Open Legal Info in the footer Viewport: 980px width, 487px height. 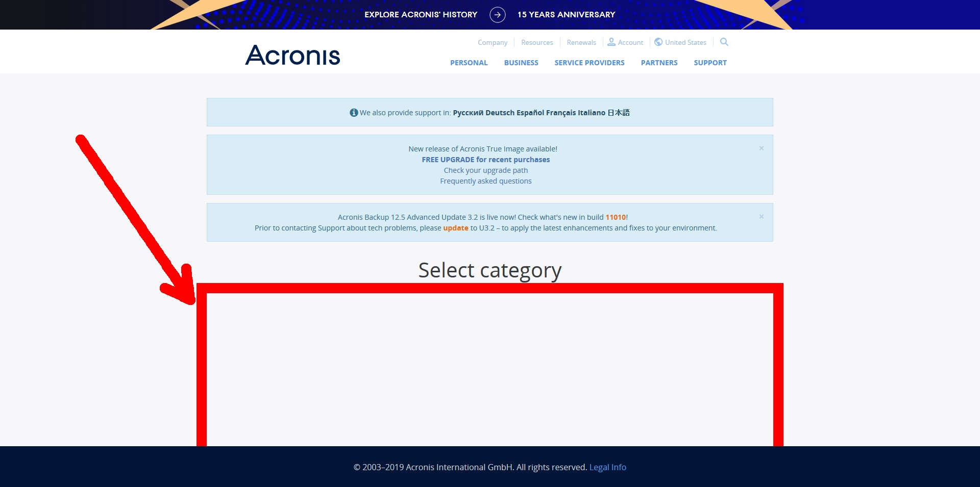(607, 467)
